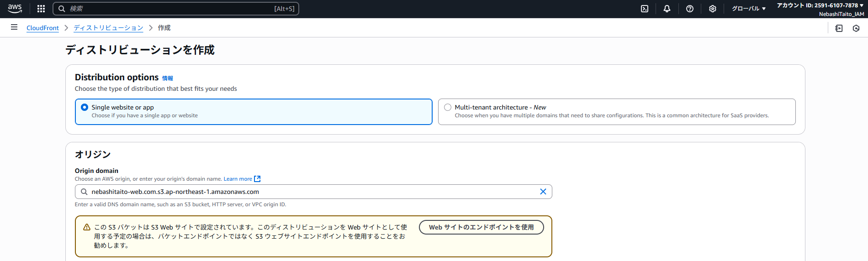This screenshot has height=261, width=868.
Task: Click into the Origin domain input
Action: pyautogui.click(x=311, y=192)
